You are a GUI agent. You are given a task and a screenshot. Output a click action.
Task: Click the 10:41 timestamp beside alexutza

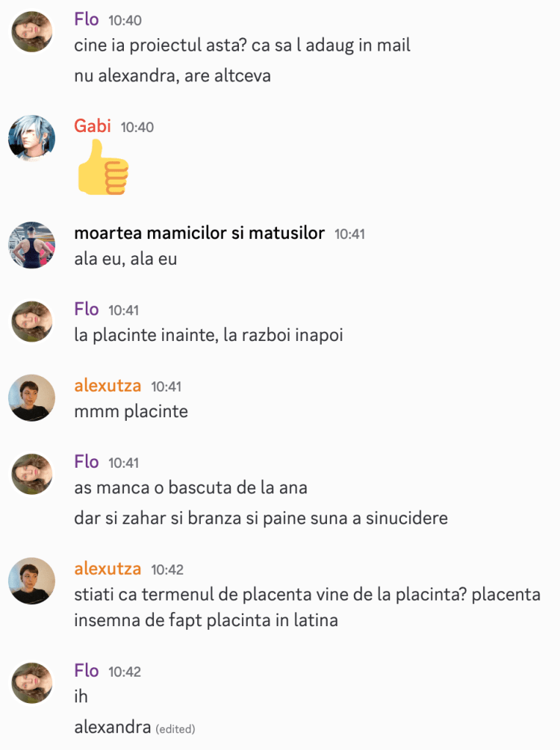[166, 386]
